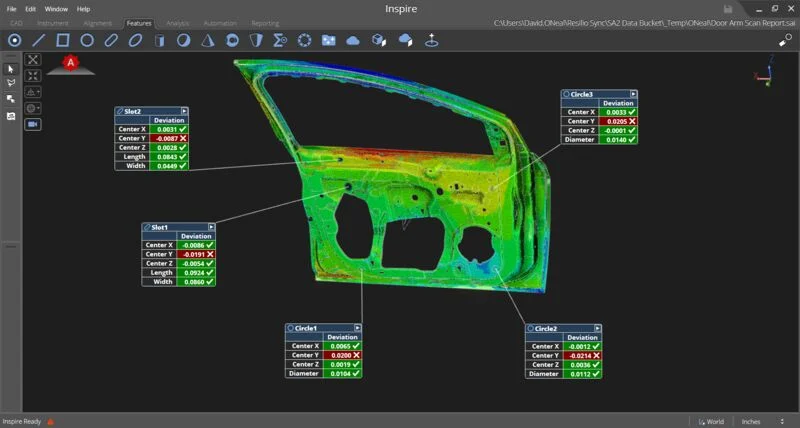Select the shield-shaped surface feature tool
Screen dimensions: 800x428
(x=256, y=40)
